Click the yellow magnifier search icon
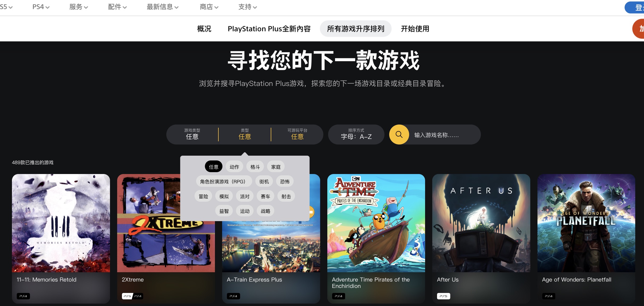This screenshot has width=644, height=306. pos(399,135)
